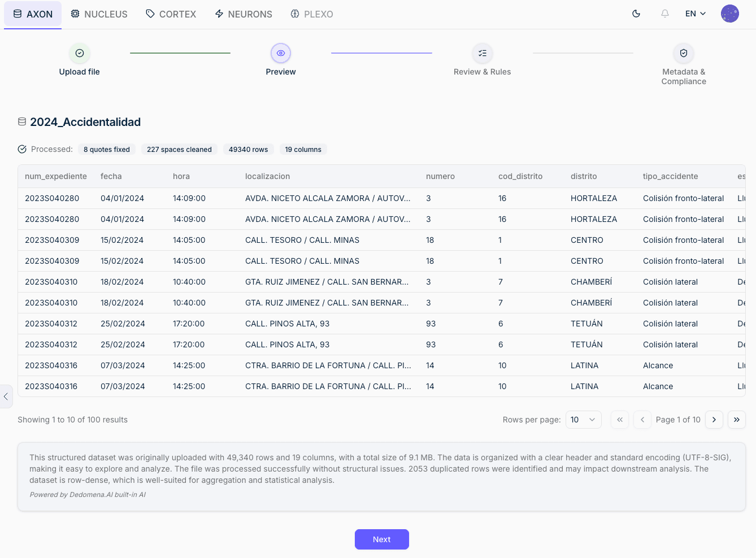The height and width of the screenshot is (558, 756).
Task: Click the '19 columns' badge
Action: 303,149
